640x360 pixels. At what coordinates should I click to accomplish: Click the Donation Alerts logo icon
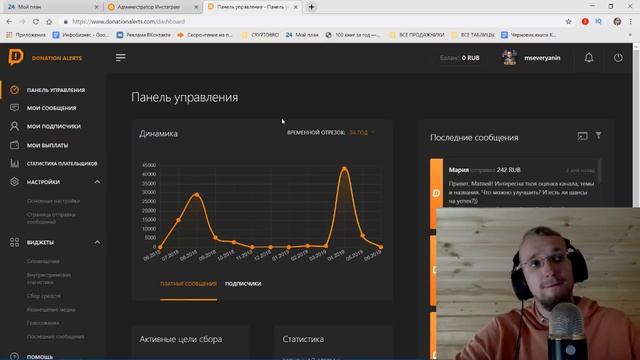[x=16, y=58]
